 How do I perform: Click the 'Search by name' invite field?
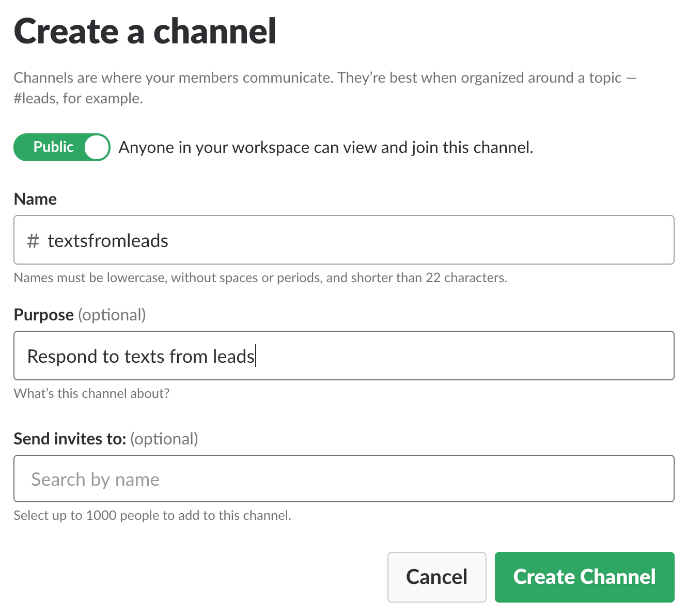click(344, 479)
